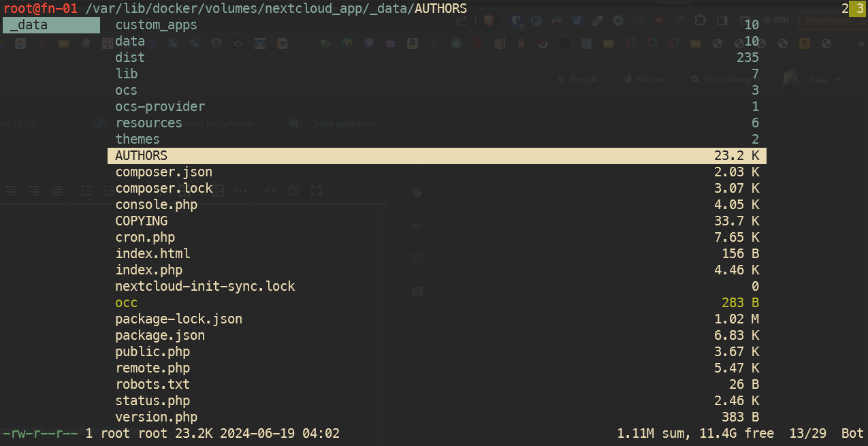Screen dimensions: 868x446
Task: Select package-lock.json in the list
Action: (178, 319)
